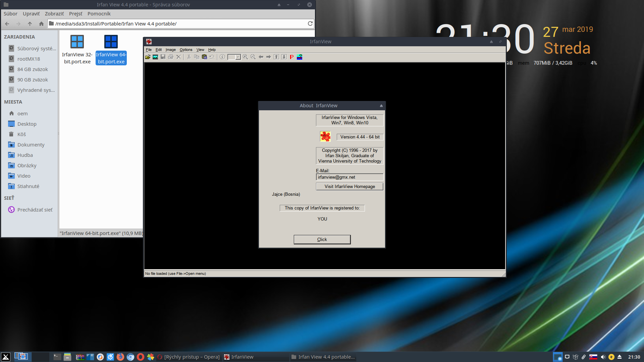This screenshot has height=362, width=644.
Task: Click the Print icon in IrfanView toolbar
Action: (x=171, y=57)
